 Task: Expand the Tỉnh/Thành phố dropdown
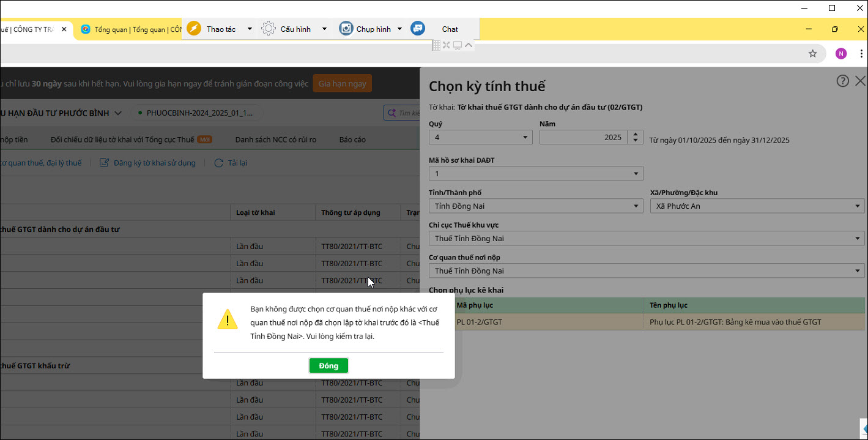pos(535,206)
